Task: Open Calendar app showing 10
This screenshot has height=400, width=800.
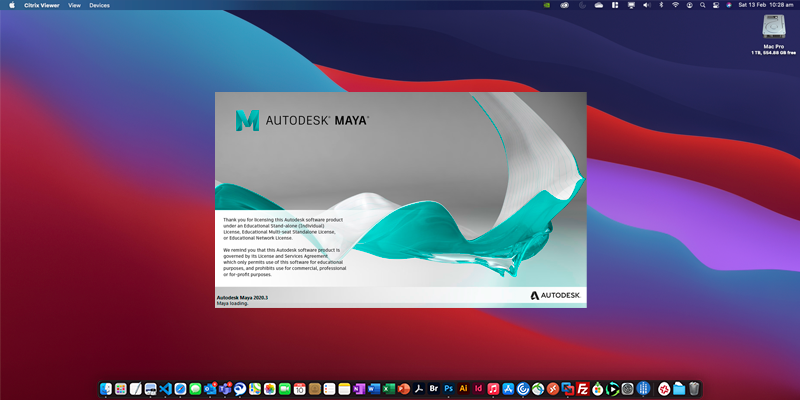Action: pos(299,389)
